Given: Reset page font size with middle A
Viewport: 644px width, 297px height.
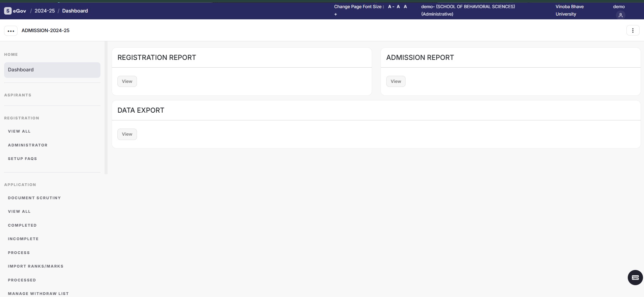Looking at the screenshot, I should pos(398,7).
